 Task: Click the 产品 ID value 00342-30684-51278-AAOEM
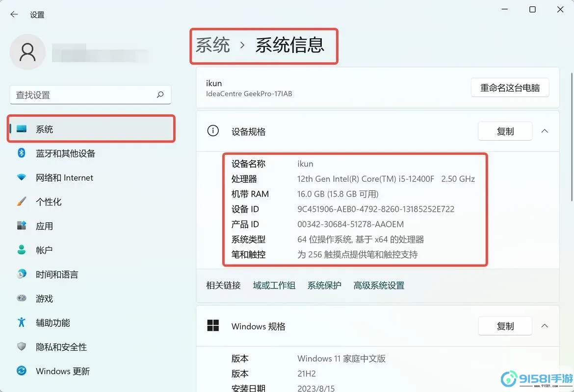click(350, 224)
